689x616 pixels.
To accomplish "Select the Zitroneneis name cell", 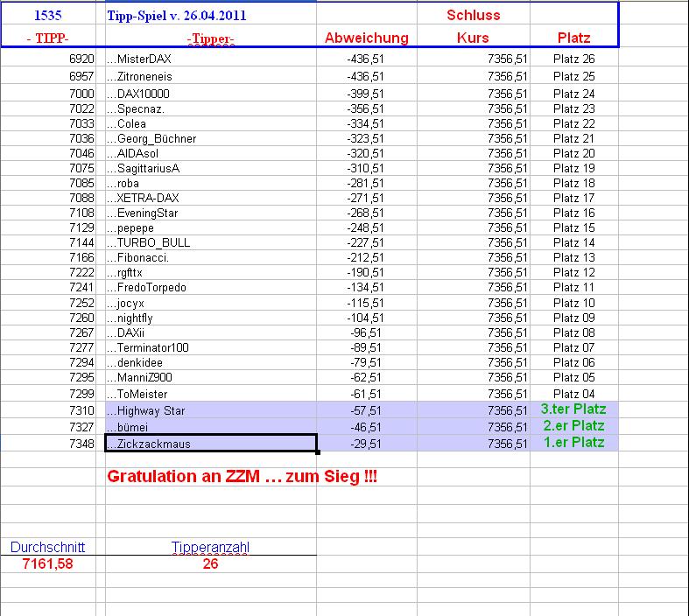I will (210, 76).
